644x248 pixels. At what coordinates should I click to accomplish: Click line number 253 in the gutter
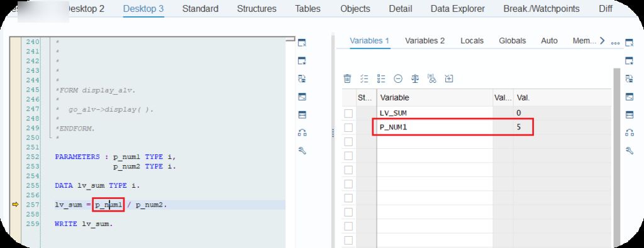pyautogui.click(x=33, y=166)
